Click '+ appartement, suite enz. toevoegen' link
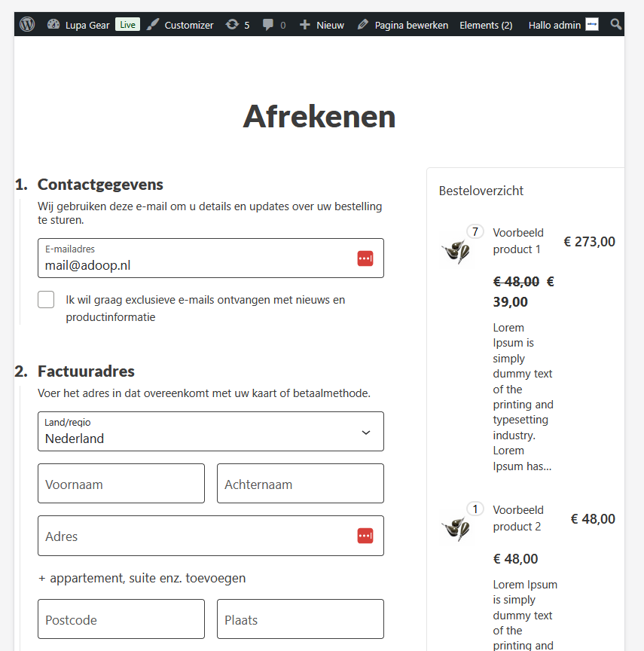 (142, 578)
